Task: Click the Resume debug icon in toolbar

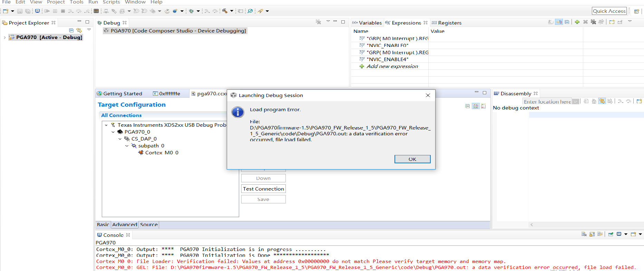Action: pyautogui.click(x=47, y=11)
